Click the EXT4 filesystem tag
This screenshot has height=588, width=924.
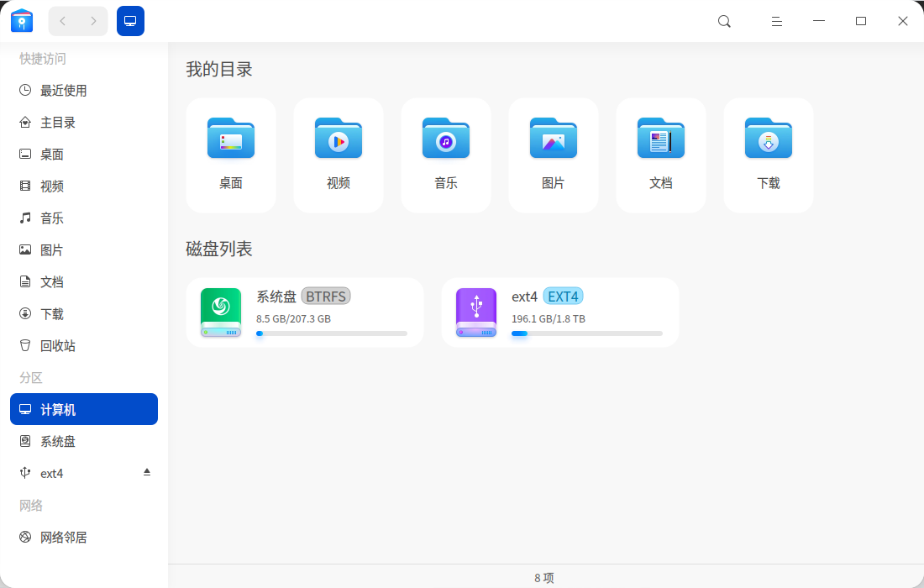pos(563,296)
